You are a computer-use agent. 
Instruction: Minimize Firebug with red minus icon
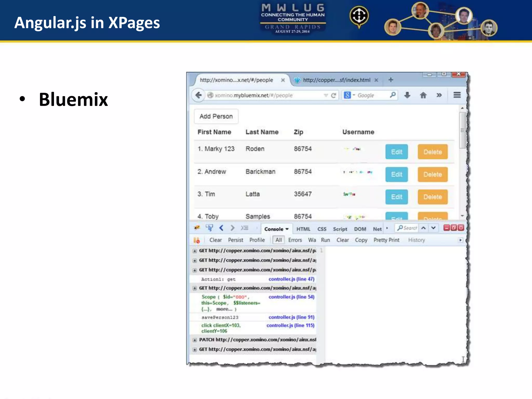447,228
